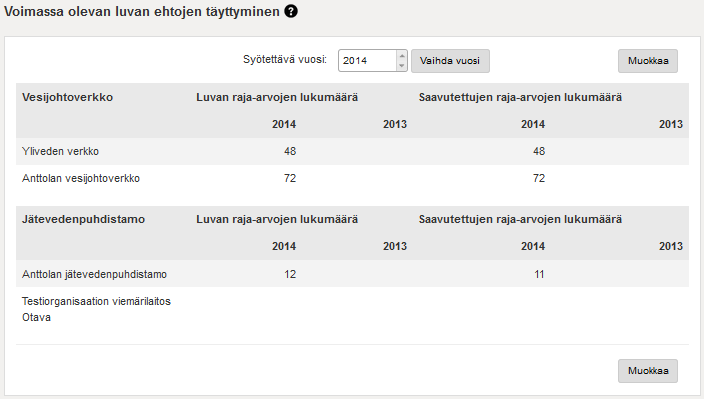Click Luvan raja-arvojen lukumäärä header in Jätevedenpuhdistamo table

(x=277, y=219)
